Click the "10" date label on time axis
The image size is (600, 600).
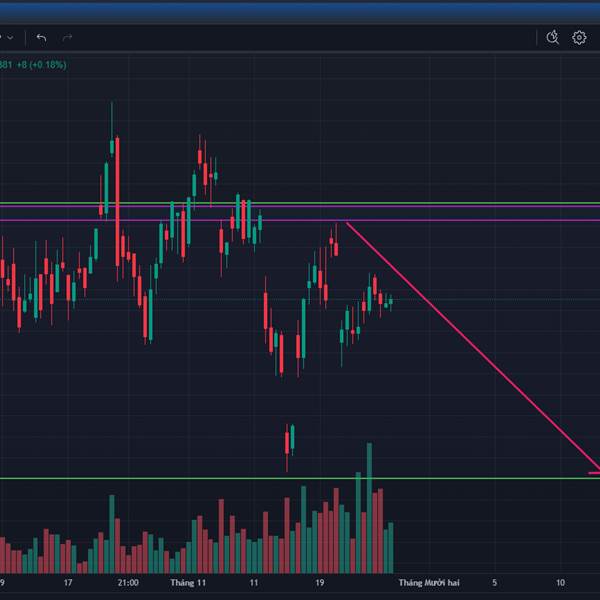pyautogui.click(x=560, y=582)
